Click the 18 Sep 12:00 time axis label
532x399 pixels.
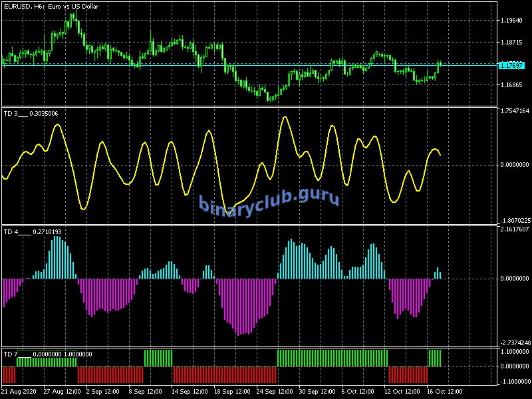233,391
